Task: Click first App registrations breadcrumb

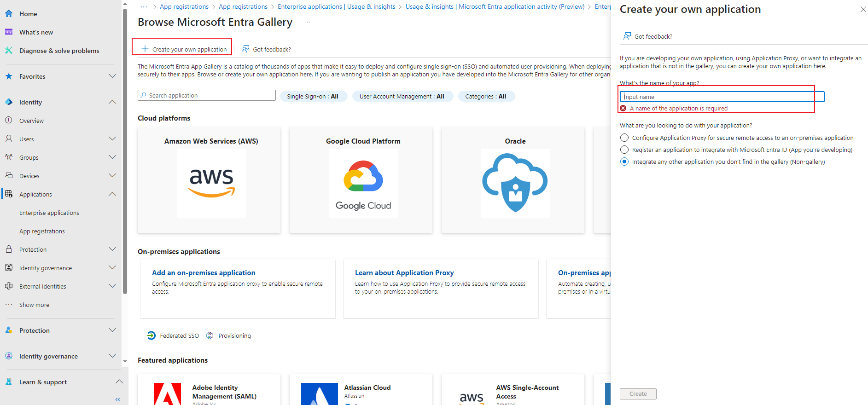Action: coord(184,6)
